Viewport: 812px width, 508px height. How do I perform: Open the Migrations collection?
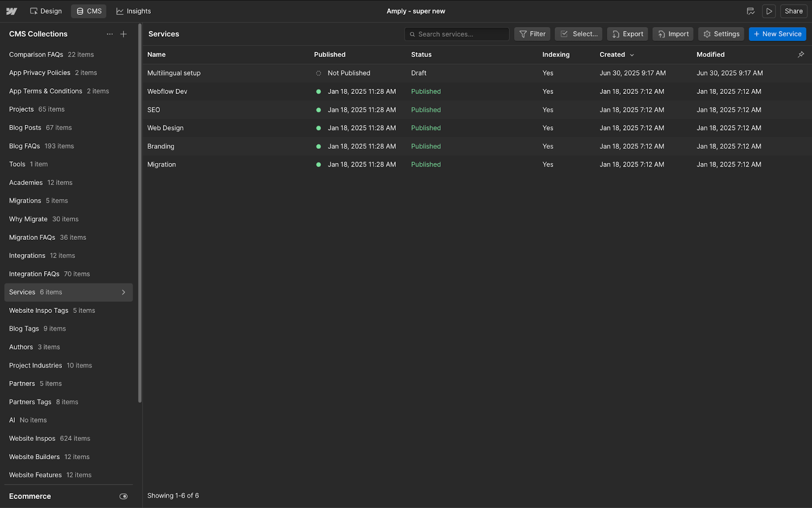click(69, 201)
